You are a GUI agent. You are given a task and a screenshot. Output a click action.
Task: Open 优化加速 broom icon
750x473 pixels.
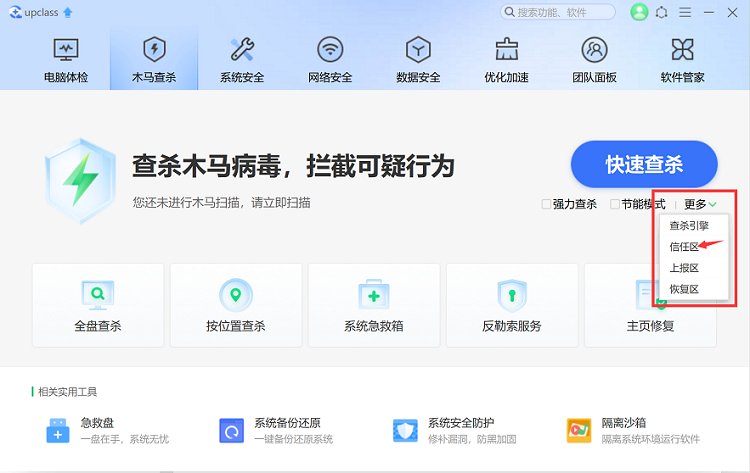coord(507,58)
